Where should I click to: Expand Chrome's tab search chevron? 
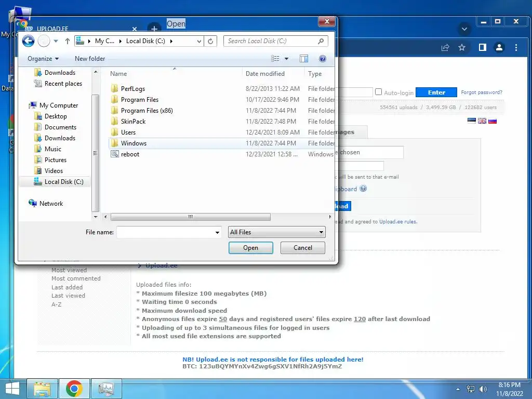464,29
